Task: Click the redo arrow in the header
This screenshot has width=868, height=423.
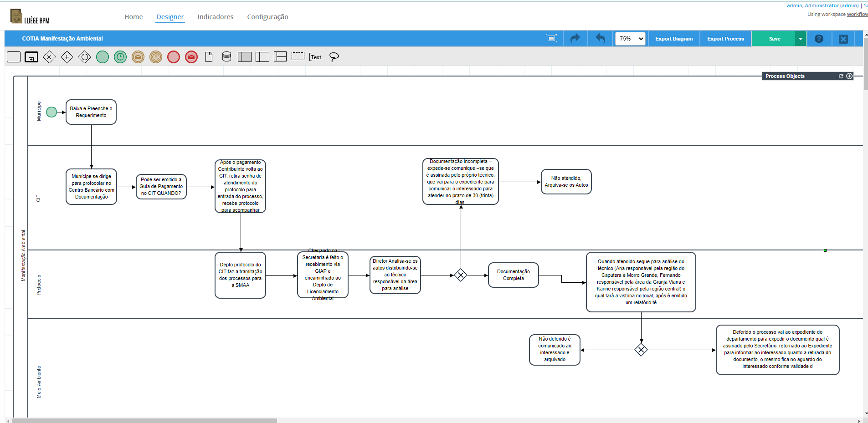Action: (575, 39)
